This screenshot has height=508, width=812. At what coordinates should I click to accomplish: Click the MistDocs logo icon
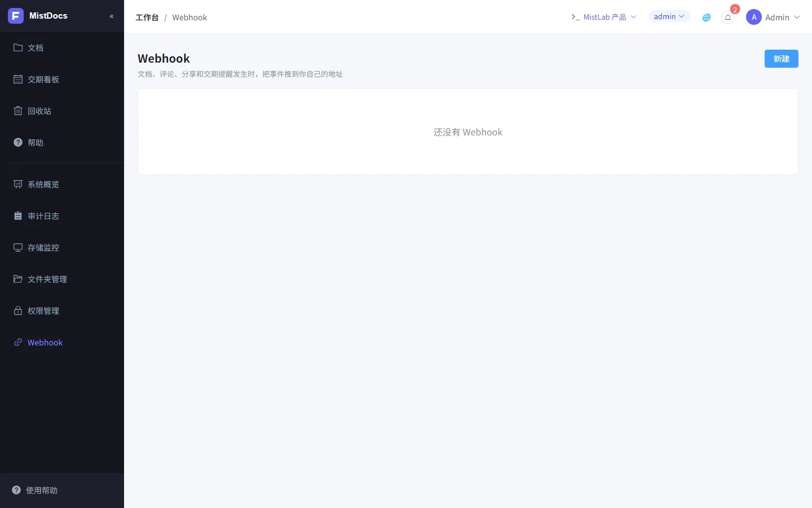pos(16,16)
